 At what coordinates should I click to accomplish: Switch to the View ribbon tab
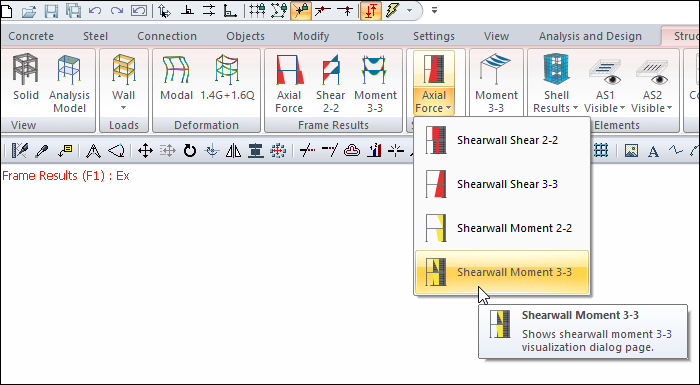pyautogui.click(x=496, y=36)
